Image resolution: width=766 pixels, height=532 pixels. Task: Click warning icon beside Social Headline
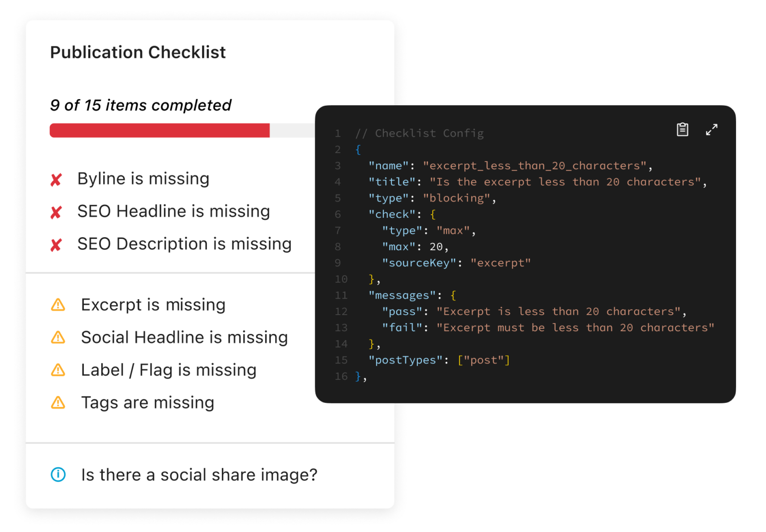(58, 338)
